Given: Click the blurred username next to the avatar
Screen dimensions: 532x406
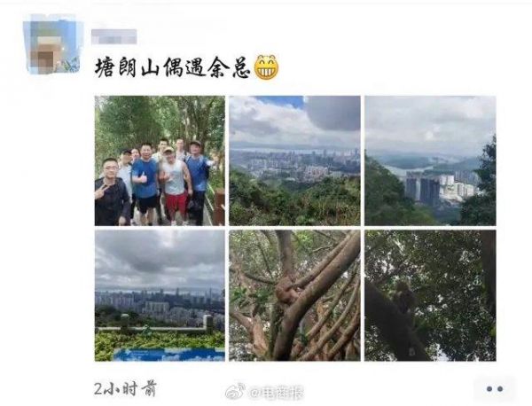Looking at the screenshot, I should point(113,36).
